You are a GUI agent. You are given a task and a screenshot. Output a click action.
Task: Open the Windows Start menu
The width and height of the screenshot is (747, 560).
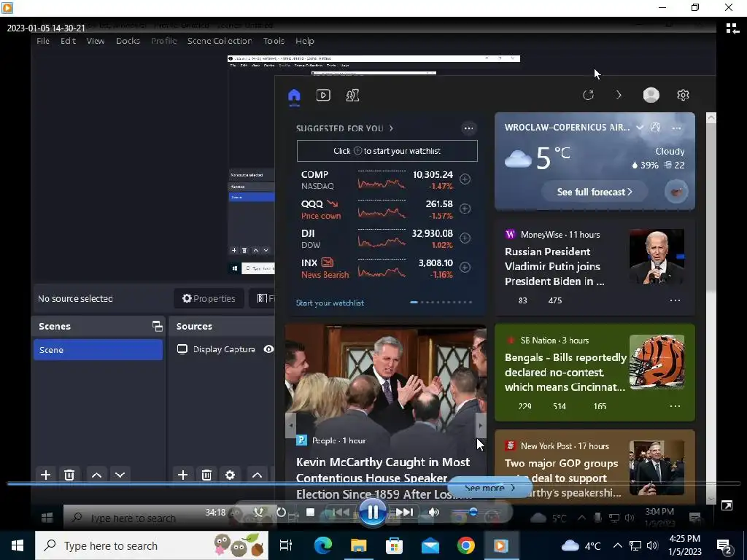click(x=18, y=545)
